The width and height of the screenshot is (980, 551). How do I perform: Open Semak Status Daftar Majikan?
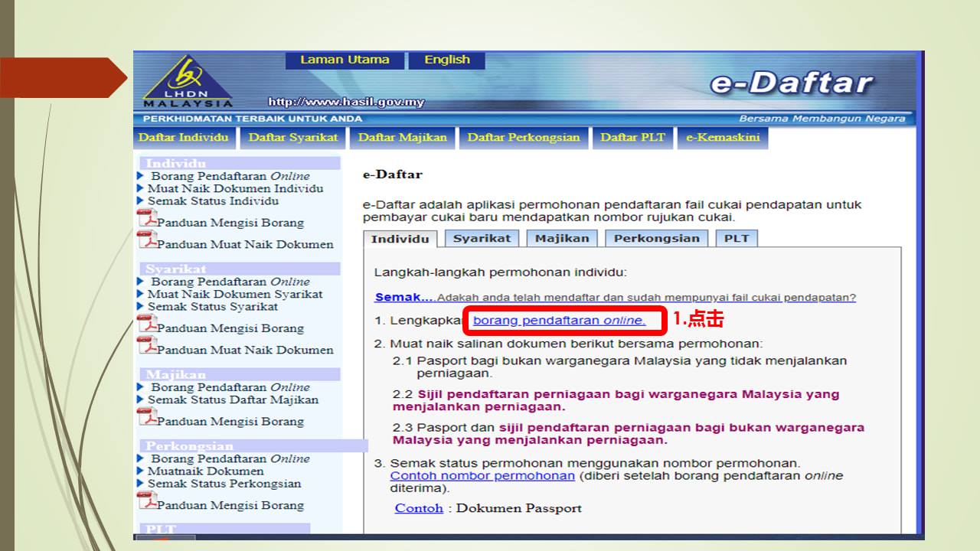point(233,399)
